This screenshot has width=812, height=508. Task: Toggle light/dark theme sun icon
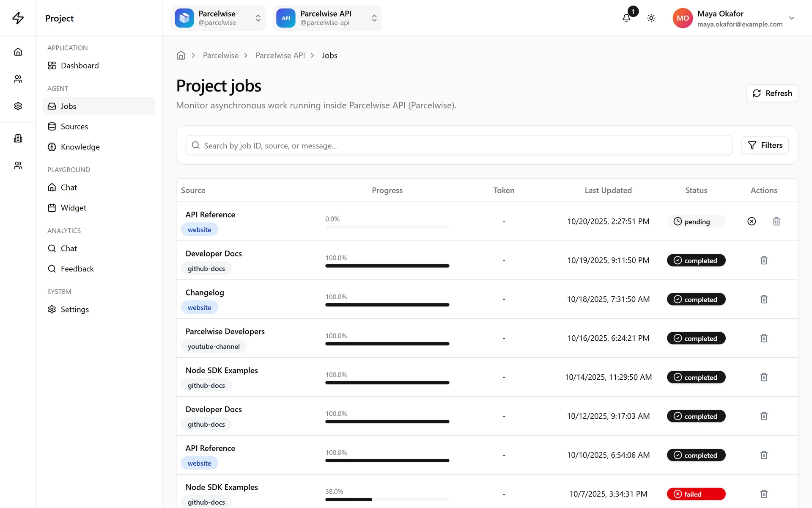coord(651,18)
